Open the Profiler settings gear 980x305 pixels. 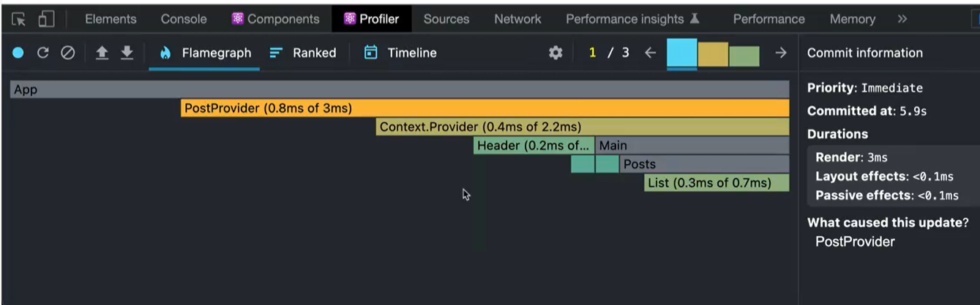pyautogui.click(x=556, y=53)
